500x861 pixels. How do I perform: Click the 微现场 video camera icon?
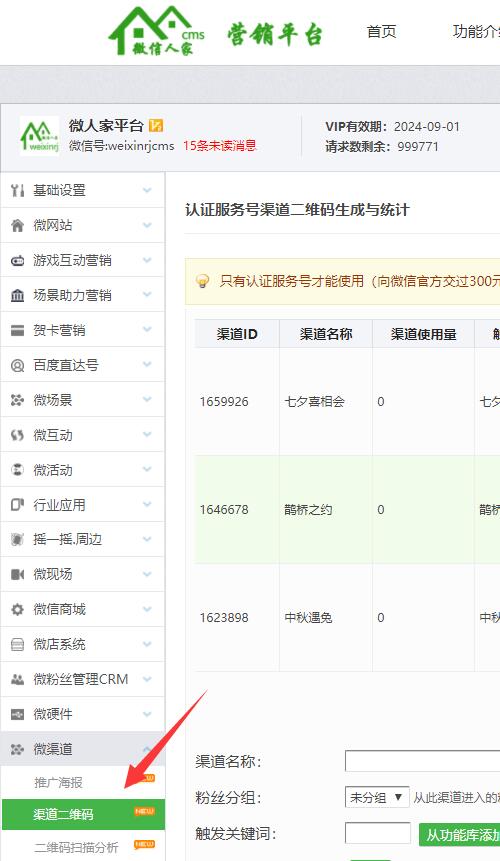pyautogui.click(x=18, y=574)
